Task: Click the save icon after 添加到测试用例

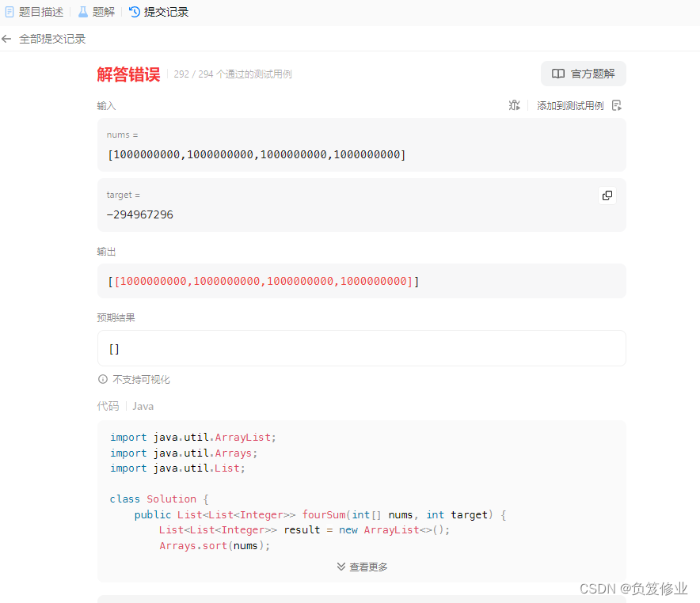Action: click(x=616, y=104)
